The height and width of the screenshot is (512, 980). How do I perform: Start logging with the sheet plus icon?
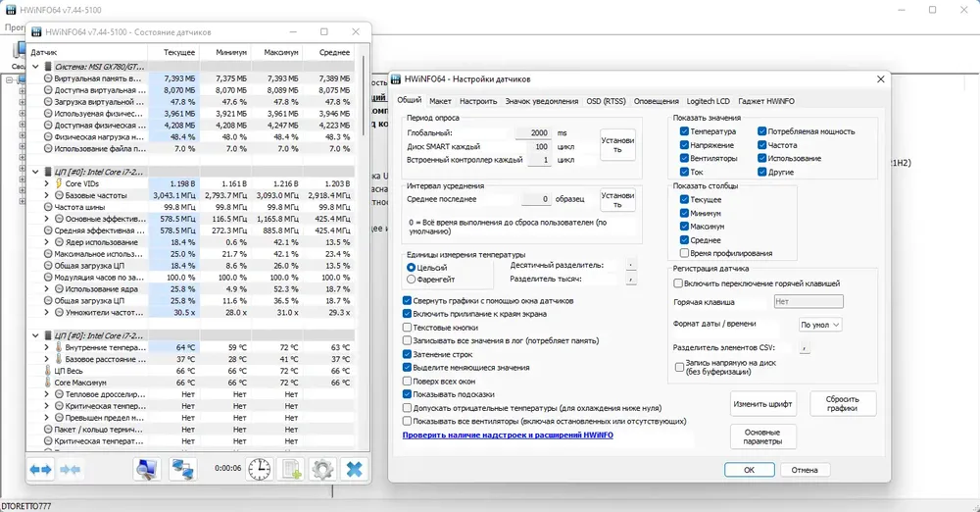pos(292,470)
